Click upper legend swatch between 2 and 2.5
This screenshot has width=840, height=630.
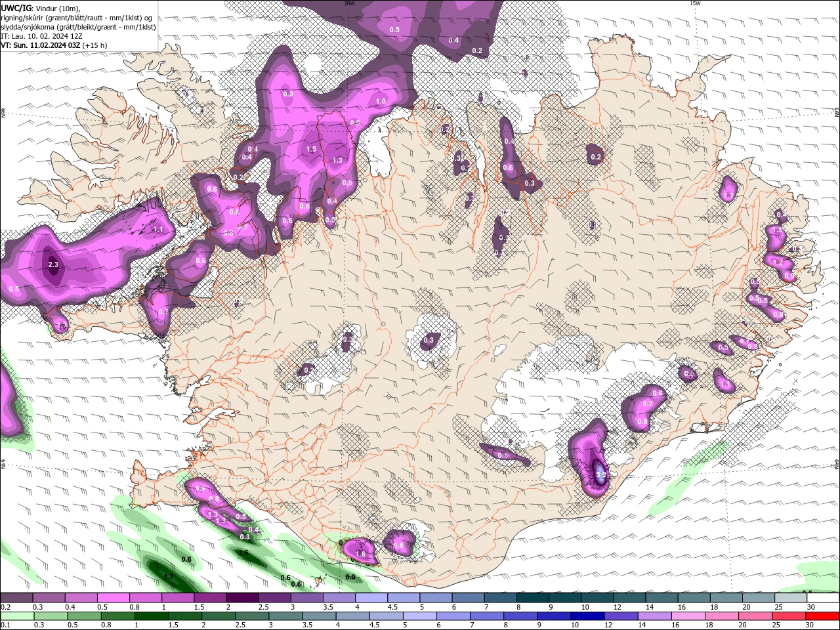pyautogui.click(x=242, y=598)
